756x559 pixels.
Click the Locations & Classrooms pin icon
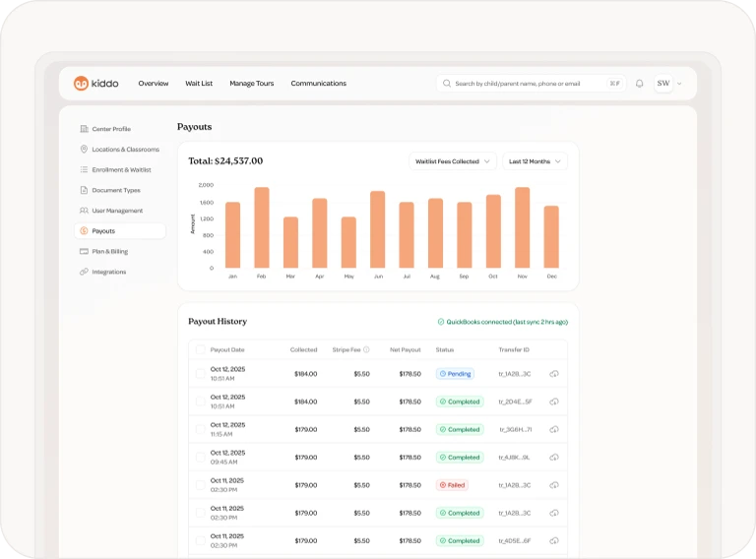(x=84, y=149)
